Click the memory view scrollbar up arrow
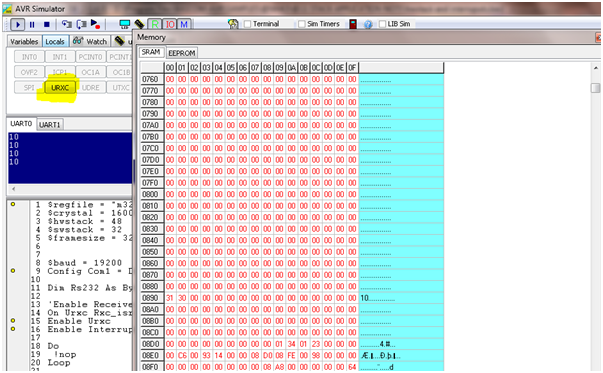Image resolution: width=603 pixels, height=373 pixels. [596, 68]
